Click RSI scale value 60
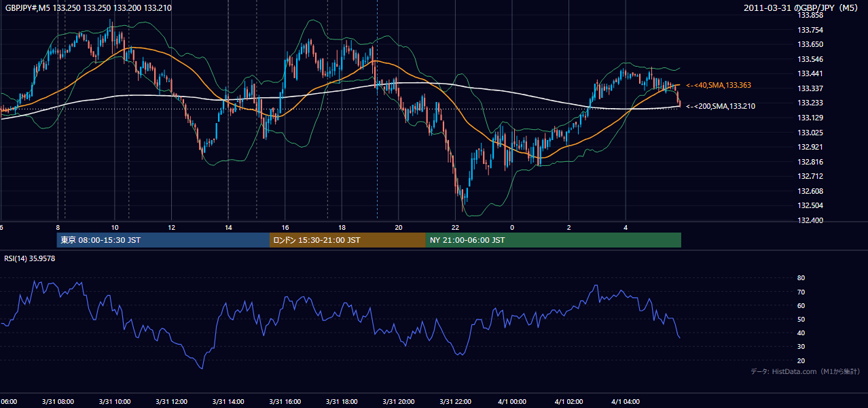 [801, 305]
